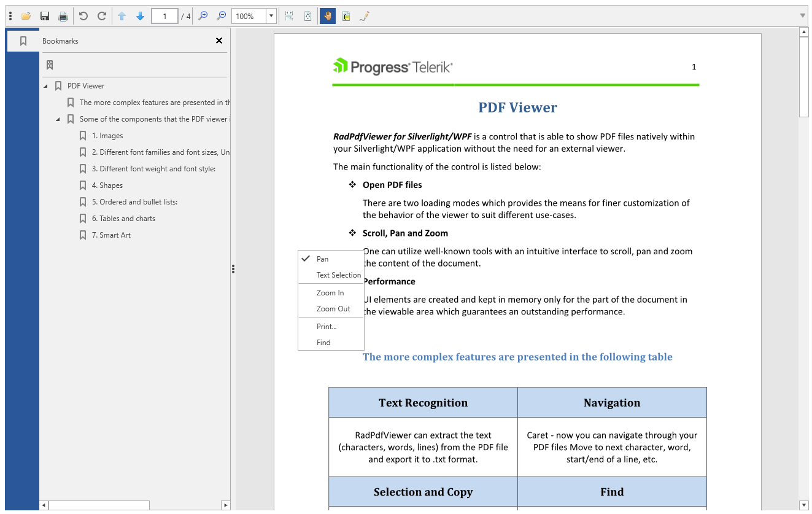Activate the fit-to-width icon

[288, 16]
